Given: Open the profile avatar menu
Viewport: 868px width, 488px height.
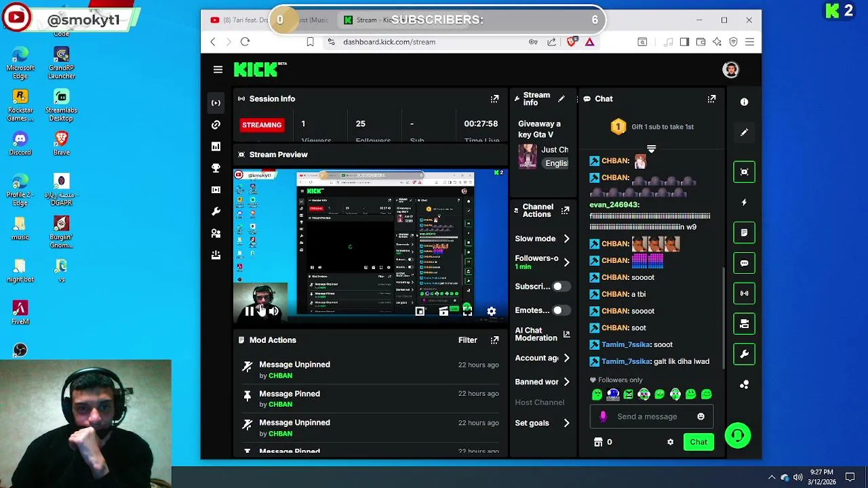Looking at the screenshot, I should click(730, 69).
